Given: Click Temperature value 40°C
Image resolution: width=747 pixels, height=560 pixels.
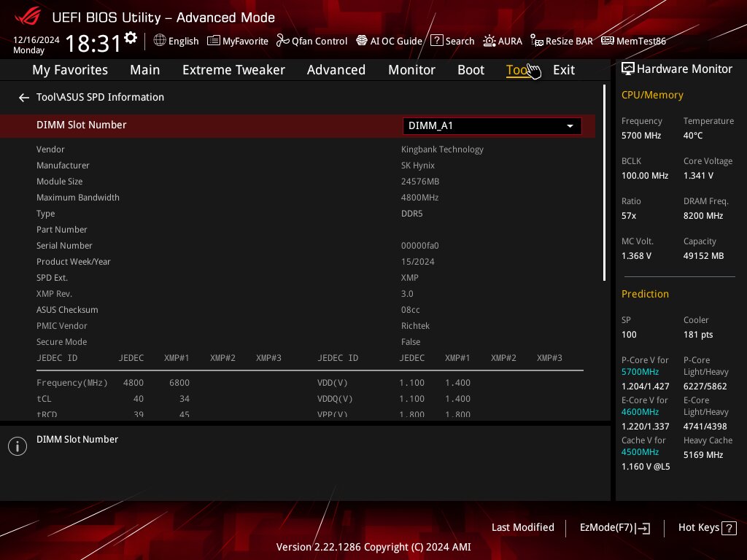Looking at the screenshot, I should pyautogui.click(x=693, y=136).
